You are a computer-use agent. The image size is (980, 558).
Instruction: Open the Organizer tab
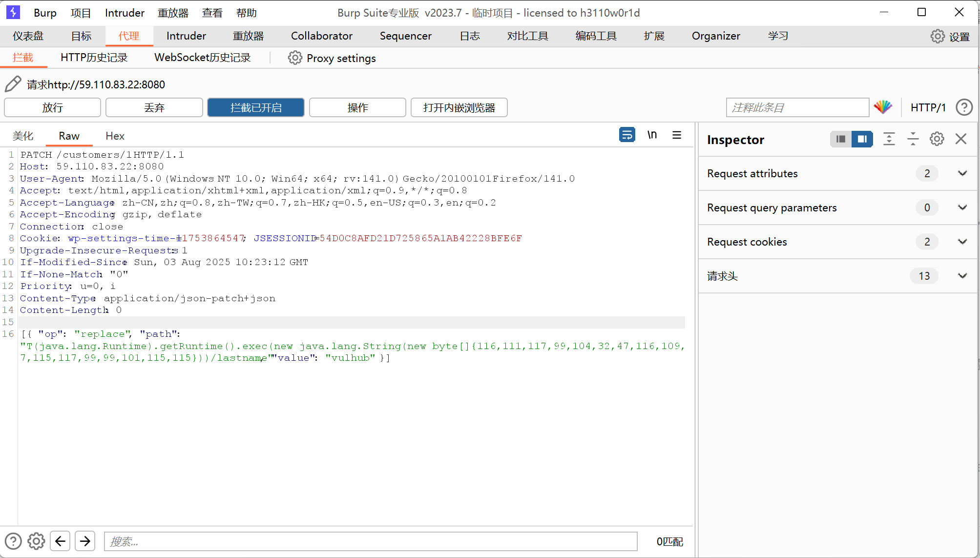click(716, 36)
